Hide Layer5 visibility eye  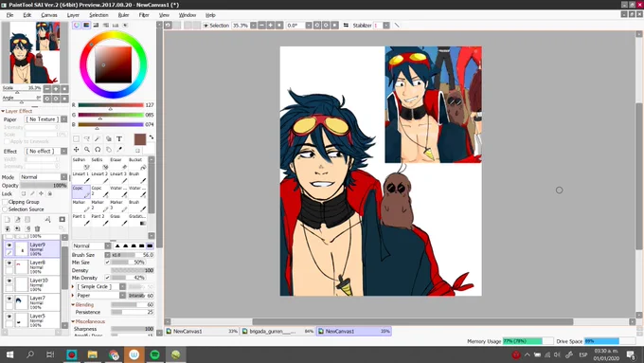pos(9,317)
